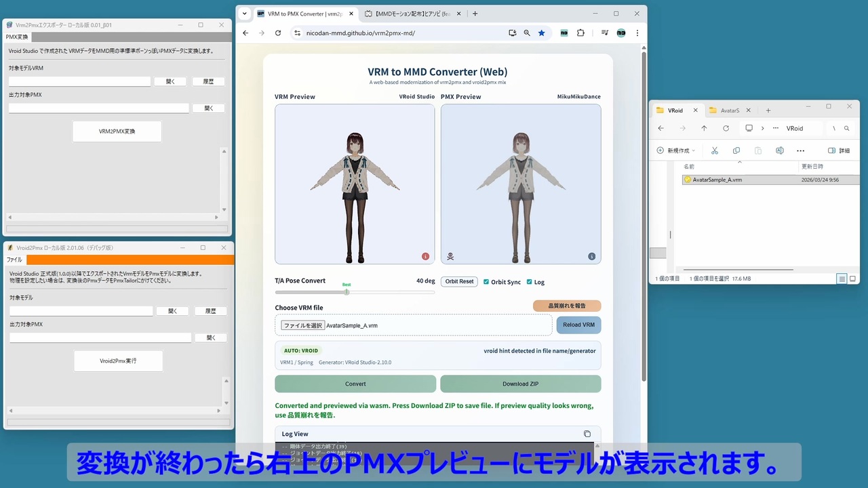Open a new Chrome tab

[x=475, y=14]
